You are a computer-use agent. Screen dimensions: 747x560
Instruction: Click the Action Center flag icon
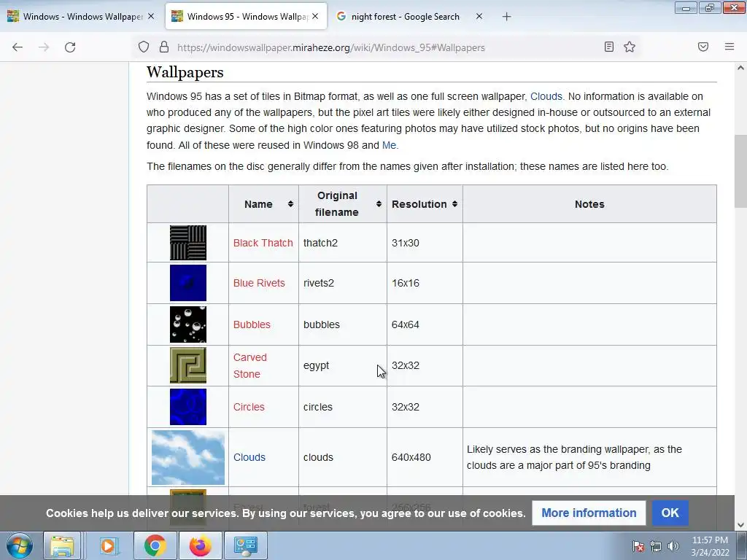coord(638,546)
